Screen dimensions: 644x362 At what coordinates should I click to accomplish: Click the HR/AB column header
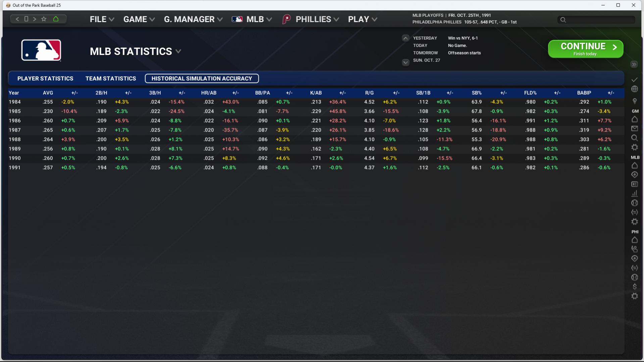(209, 93)
